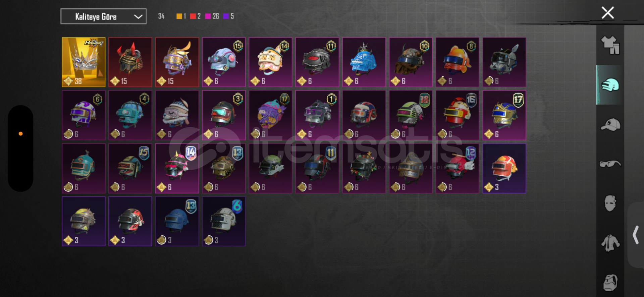644x297 pixels.
Task: Click the dropdown chevron arrow
Action: 138,16
